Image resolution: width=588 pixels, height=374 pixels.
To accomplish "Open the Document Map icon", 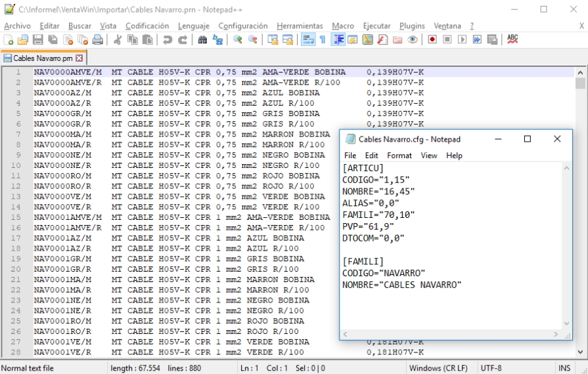I will pyautogui.click(x=367, y=39).
